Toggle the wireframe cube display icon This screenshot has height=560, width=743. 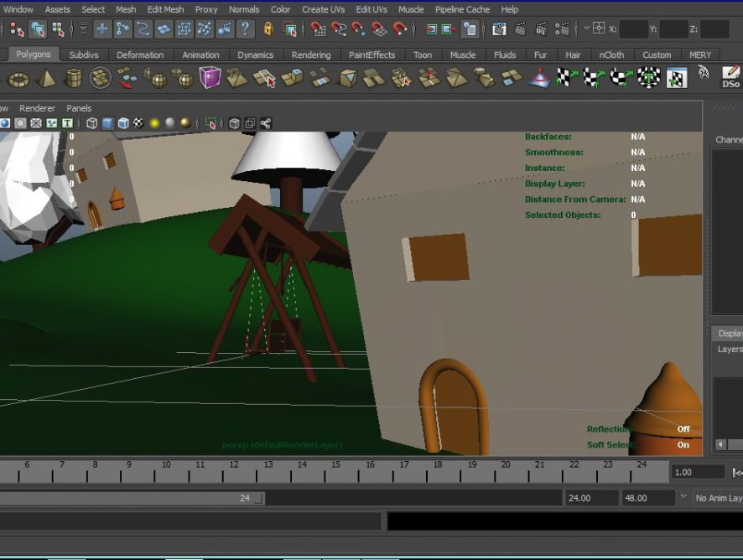92,123
